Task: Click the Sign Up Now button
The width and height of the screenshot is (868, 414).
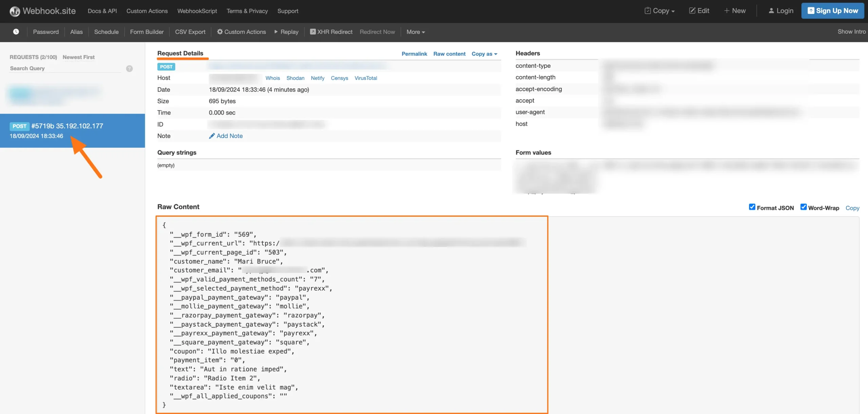Action: (832, 11)
